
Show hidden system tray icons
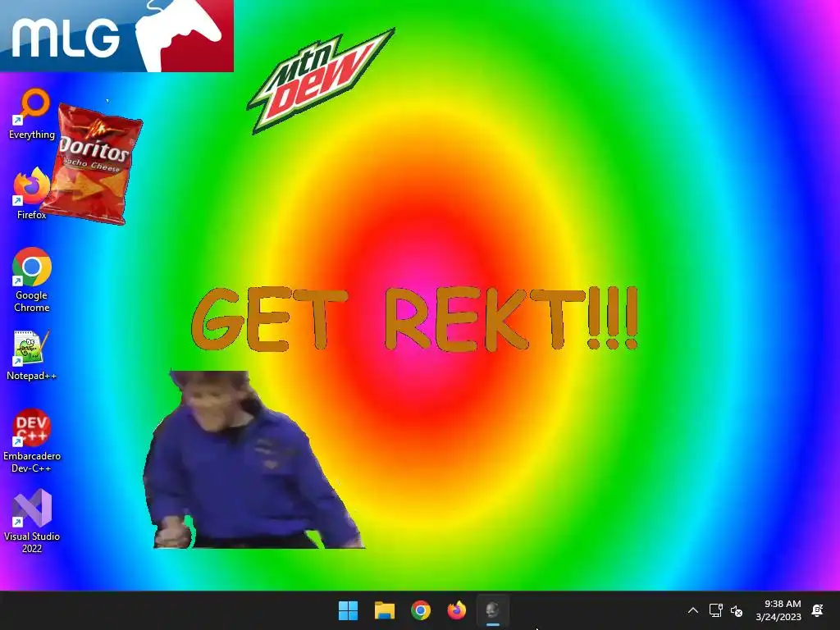(x=692, y=610)
